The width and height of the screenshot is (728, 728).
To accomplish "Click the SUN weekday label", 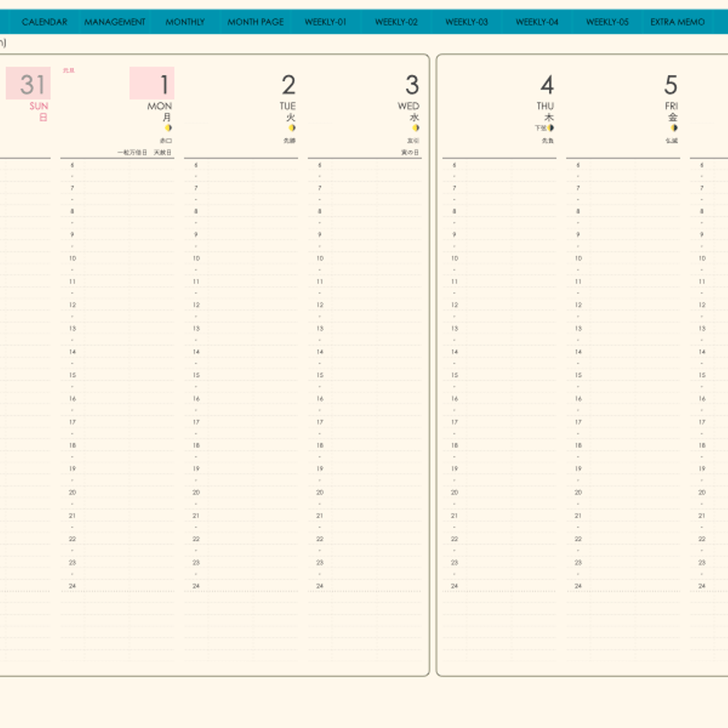I will [39, 106].
